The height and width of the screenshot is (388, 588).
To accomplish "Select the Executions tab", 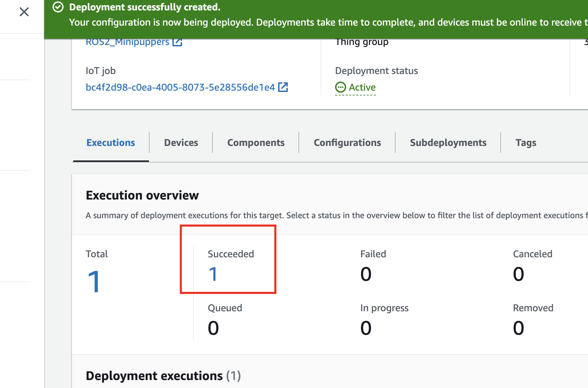I will pyautogui.click(x=111, y=142).
